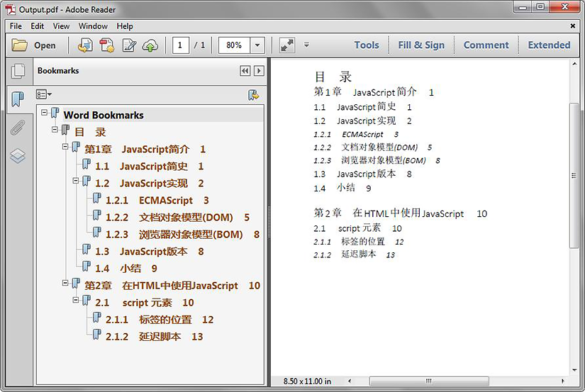Open the Fill & Sign pane
Screen dimensions: 585x392
point(421,45)
